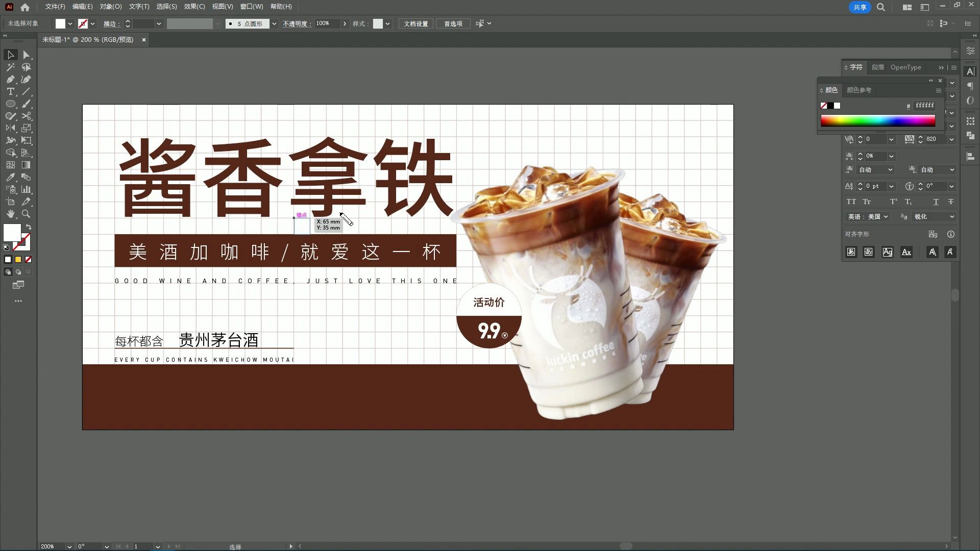
Task: Switch to the 段落 tab
Action: [878, 67]
